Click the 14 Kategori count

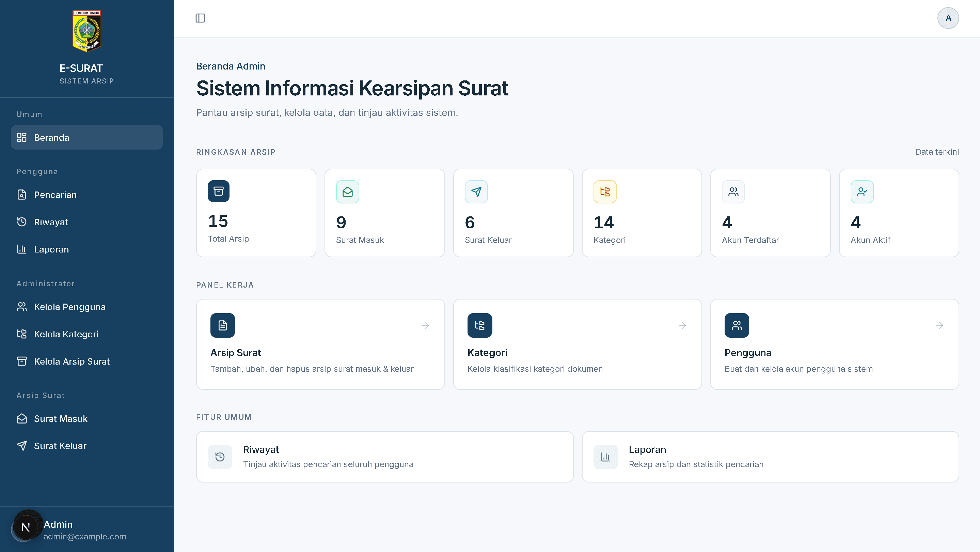pyautogui.click(x=604, y=223)
